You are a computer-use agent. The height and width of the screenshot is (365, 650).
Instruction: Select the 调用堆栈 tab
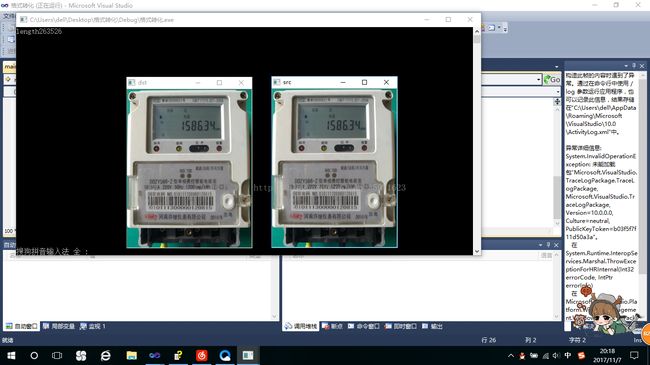point(301,326)
